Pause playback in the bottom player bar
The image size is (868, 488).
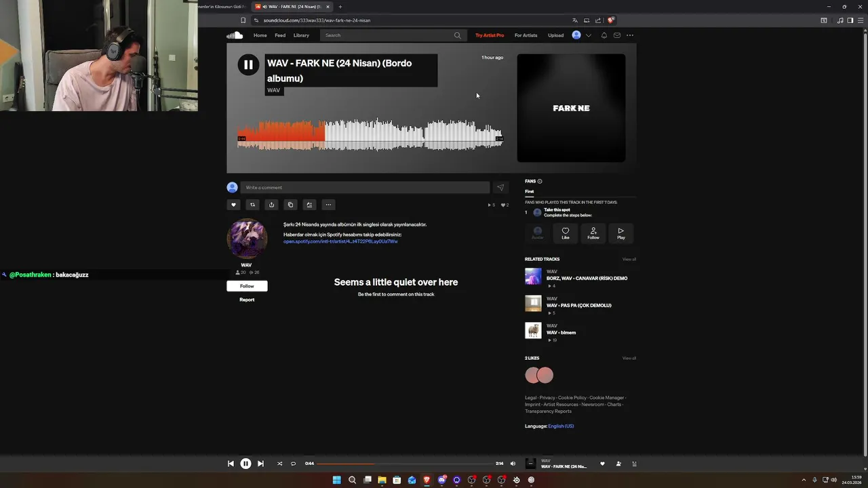pyautogui.click(x=245, y=464)
